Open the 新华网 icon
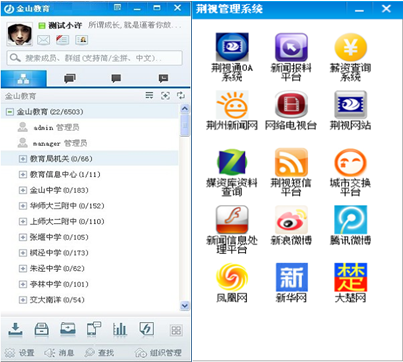This screenshot has height=362, width=403. [x=291, y=277]
